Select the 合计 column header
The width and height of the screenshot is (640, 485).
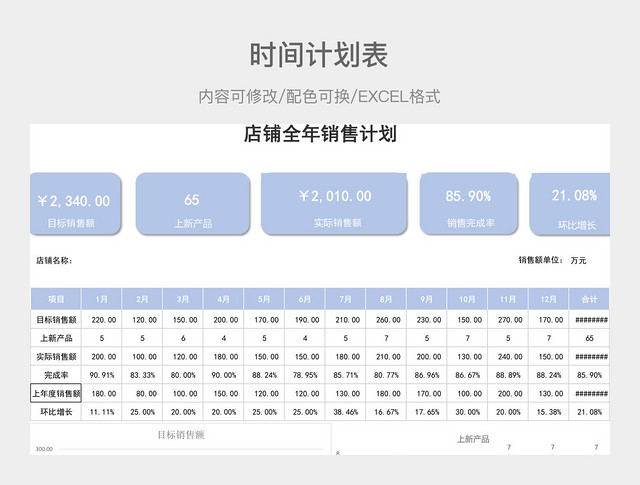[589, 299]
